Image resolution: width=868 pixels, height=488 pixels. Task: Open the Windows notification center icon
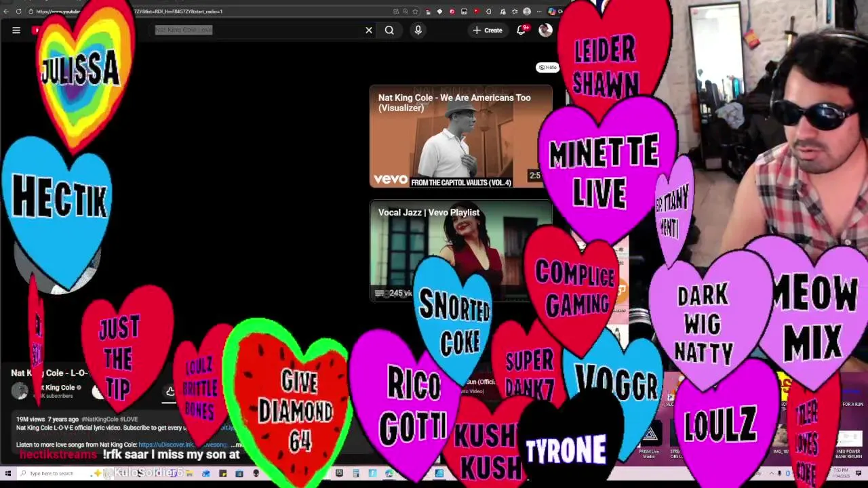pyautogui.click(x=859, y=473)
